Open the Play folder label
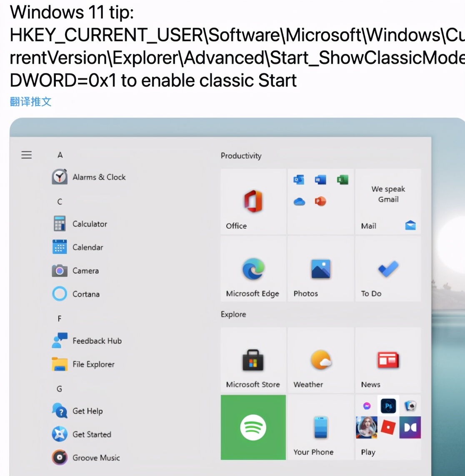 (x=368, y=452)
